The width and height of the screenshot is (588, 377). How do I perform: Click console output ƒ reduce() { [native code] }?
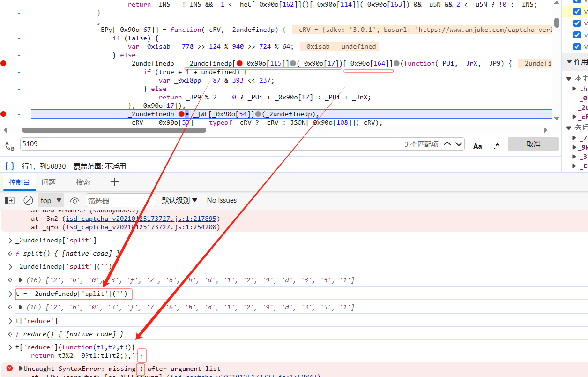[69, 334]
